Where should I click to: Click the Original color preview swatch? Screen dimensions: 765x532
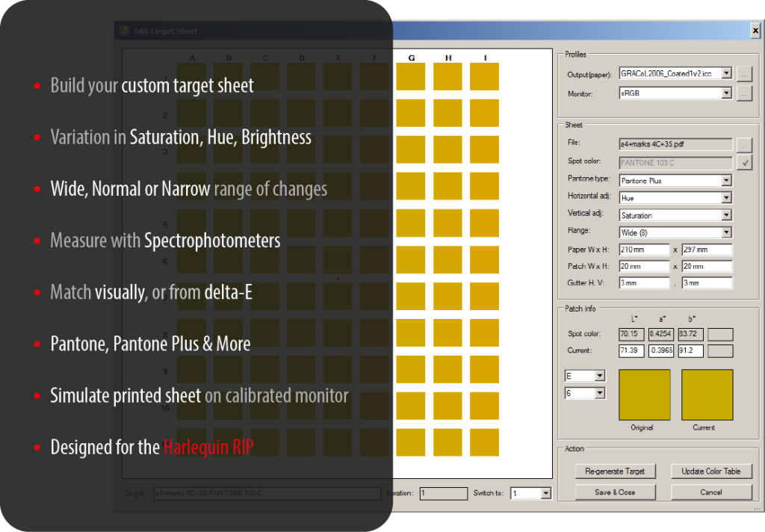pyautogui.click(x=645, y=395)
